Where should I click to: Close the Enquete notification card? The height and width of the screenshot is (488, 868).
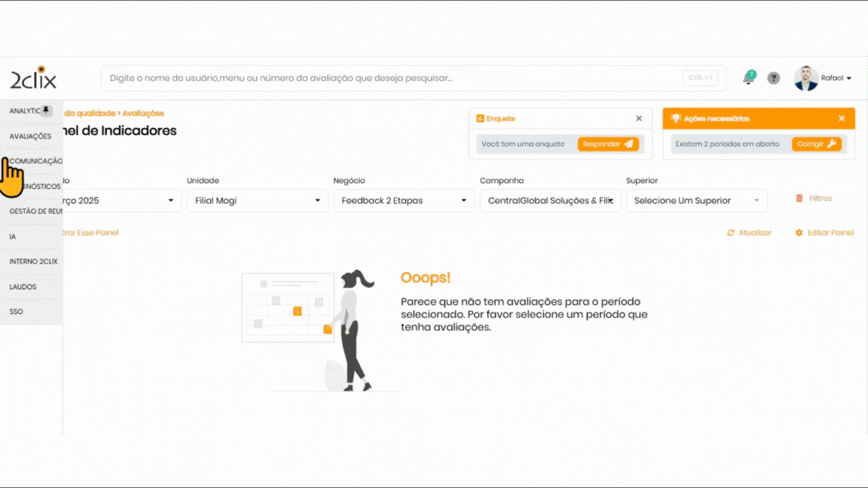[639, 118]
